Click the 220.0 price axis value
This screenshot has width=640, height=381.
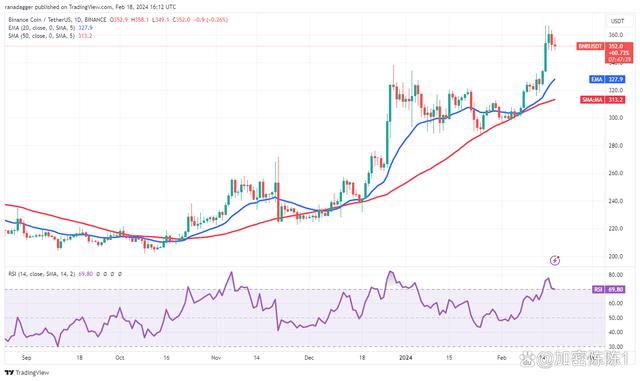point(616,229)
